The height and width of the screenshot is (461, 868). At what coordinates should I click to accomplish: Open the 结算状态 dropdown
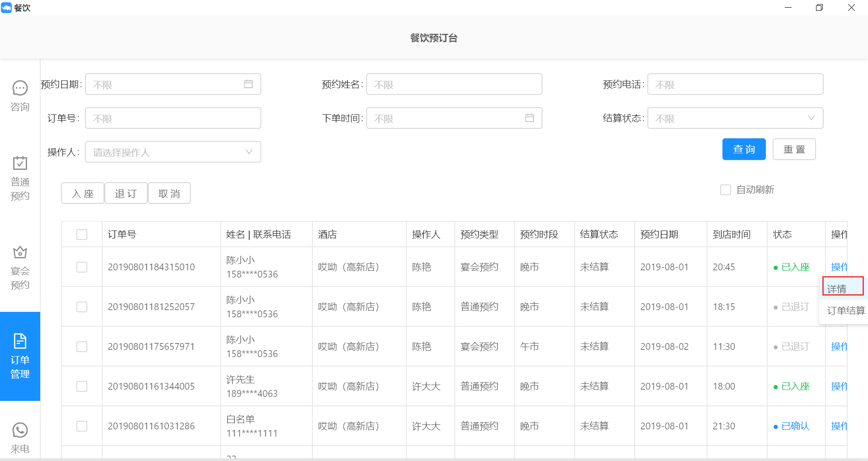[x=735, y=118]
